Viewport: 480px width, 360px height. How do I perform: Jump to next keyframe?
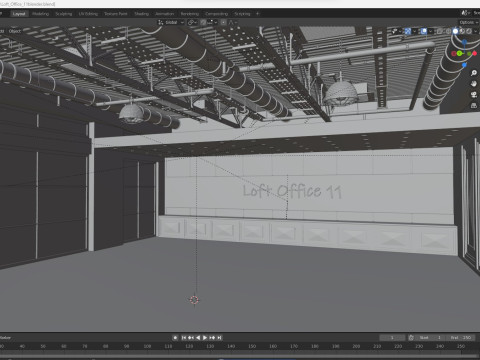[212, 338]
